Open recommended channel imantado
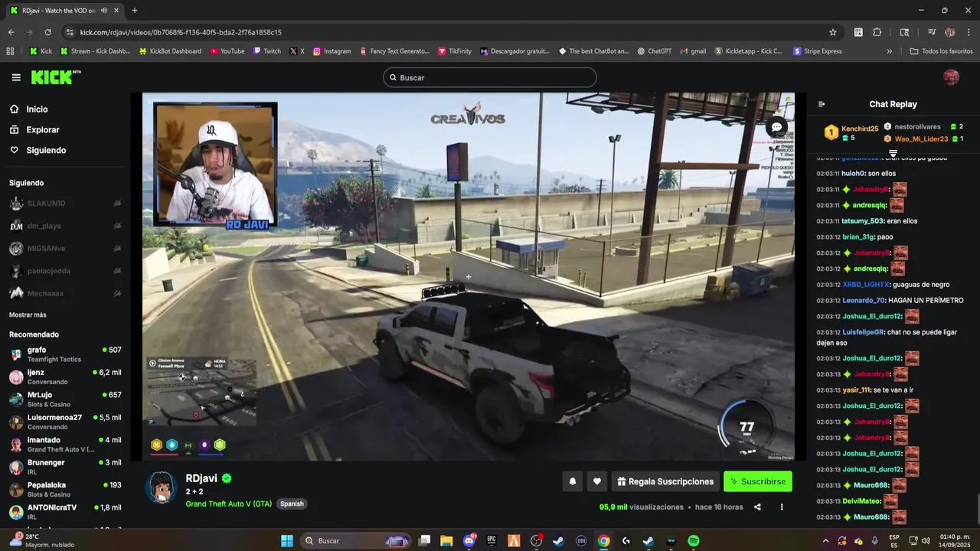 tap(65, 445)
